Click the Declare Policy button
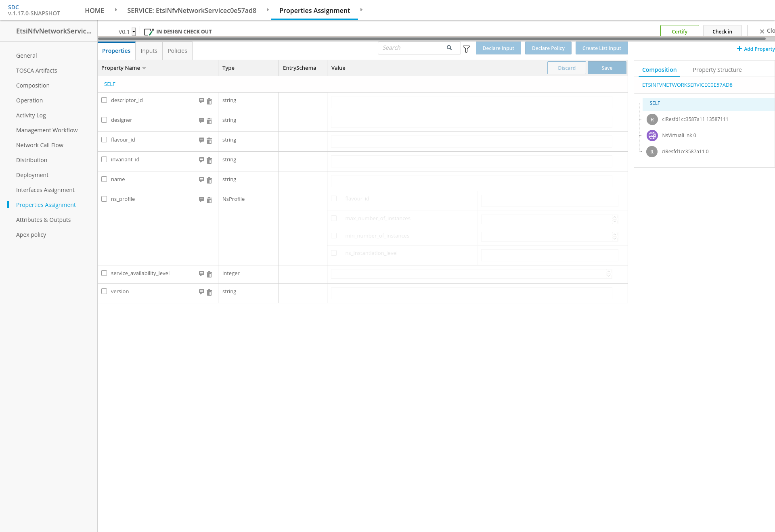 (548, 48)
